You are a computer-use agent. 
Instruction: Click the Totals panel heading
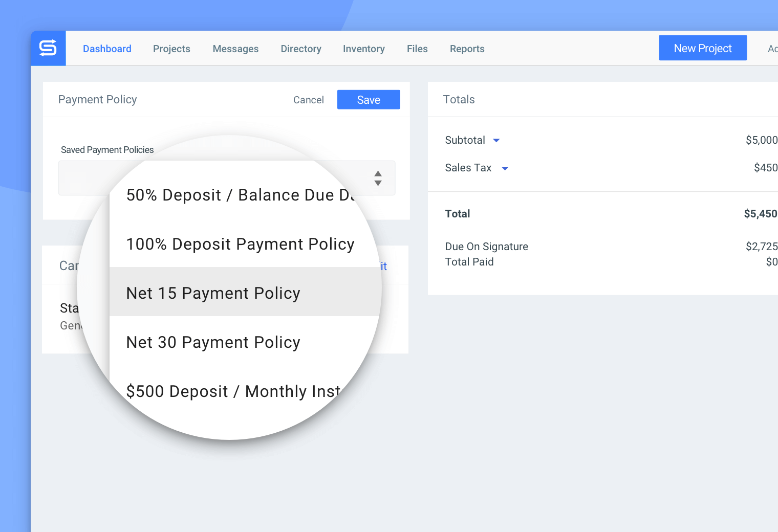(x=459, y=99)
